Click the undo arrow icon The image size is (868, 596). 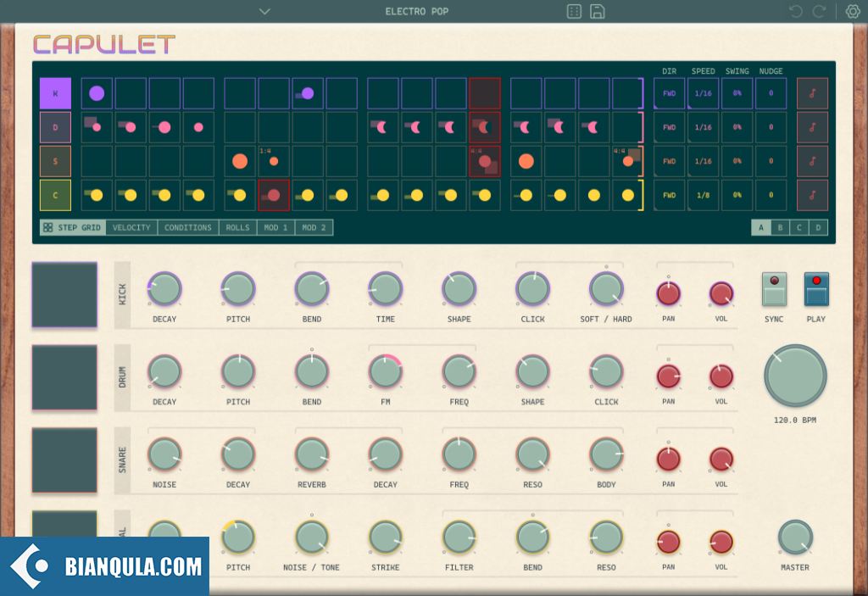[x=796, y=12]
